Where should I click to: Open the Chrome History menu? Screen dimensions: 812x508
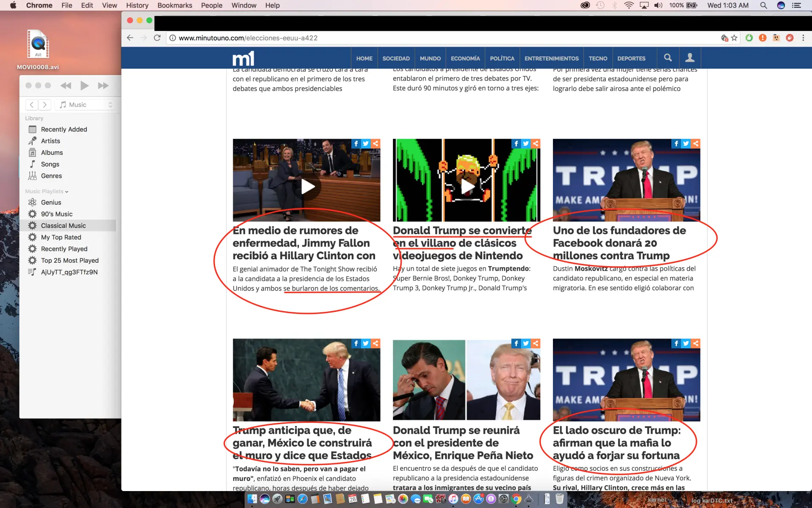(137, 5)
